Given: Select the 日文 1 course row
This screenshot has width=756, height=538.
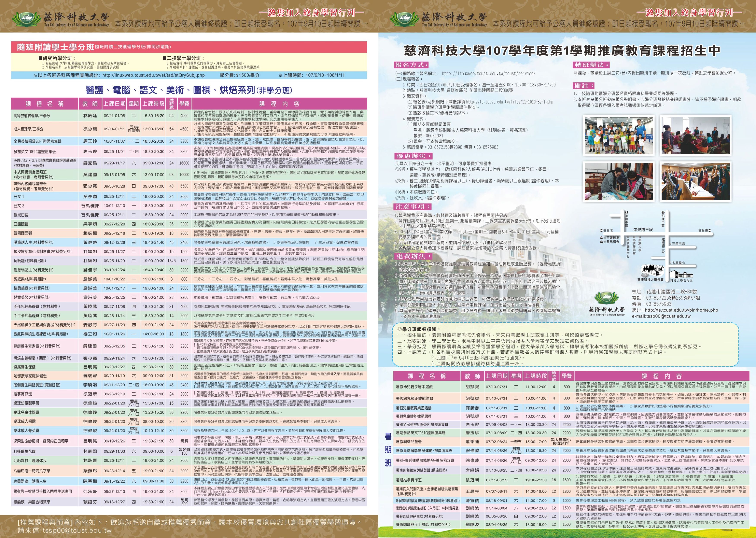Looking at the screenshot, I should coord(19,196).
